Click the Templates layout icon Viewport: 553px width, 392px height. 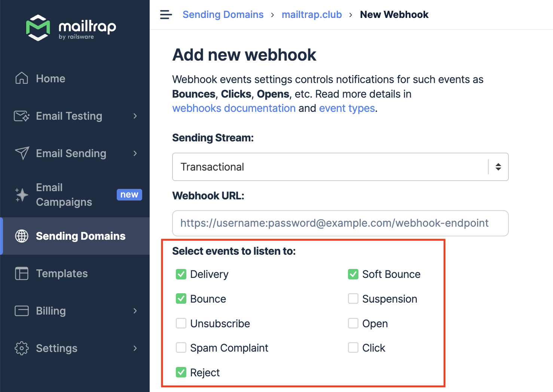[x=22, y=273]
